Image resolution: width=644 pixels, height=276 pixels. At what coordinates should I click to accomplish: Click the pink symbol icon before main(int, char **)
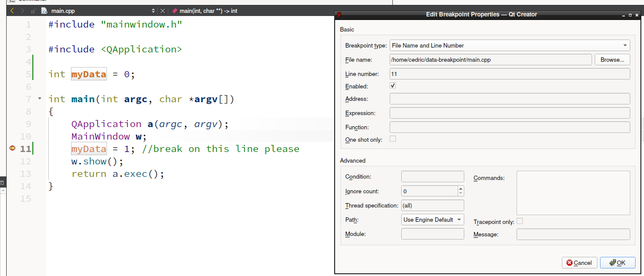(174, 11)
